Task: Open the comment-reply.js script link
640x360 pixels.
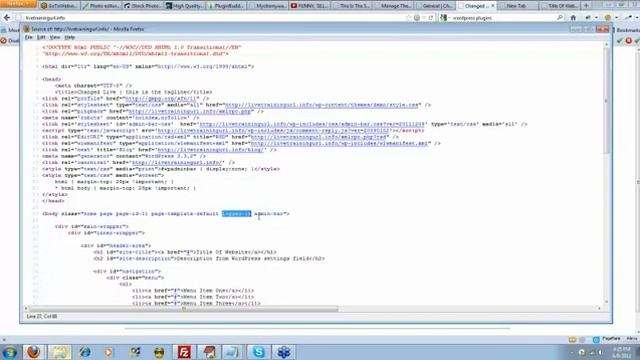Action: [x=273, y=131]
